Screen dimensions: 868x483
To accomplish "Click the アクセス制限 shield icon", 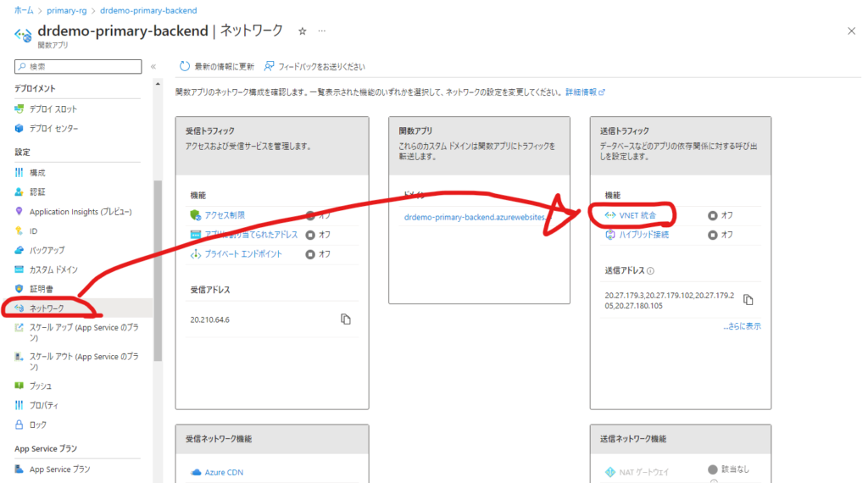I will (196, 215).
